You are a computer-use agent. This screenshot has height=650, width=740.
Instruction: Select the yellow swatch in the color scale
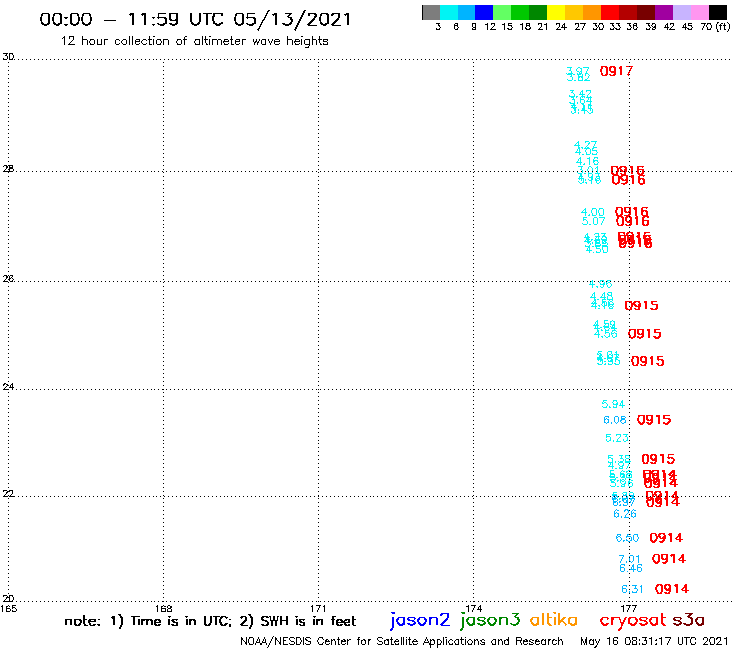pos(556,12)
